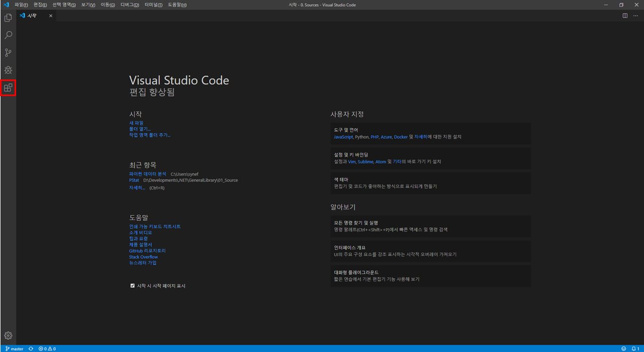The width and height of the screenshot is (644, 352).
Task: Open the Stack Overflow link
Action: 143,256
